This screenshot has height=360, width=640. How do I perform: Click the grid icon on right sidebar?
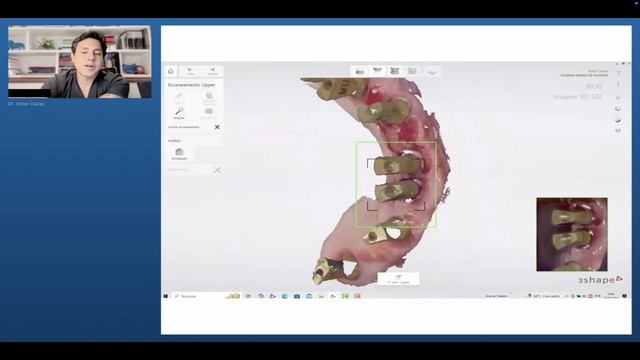(618, 131)
